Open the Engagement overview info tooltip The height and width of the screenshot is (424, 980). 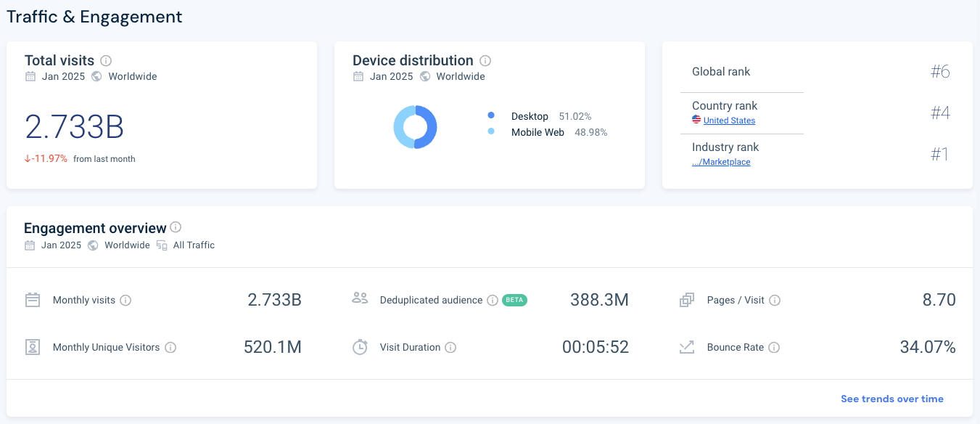tap(176, 227)
